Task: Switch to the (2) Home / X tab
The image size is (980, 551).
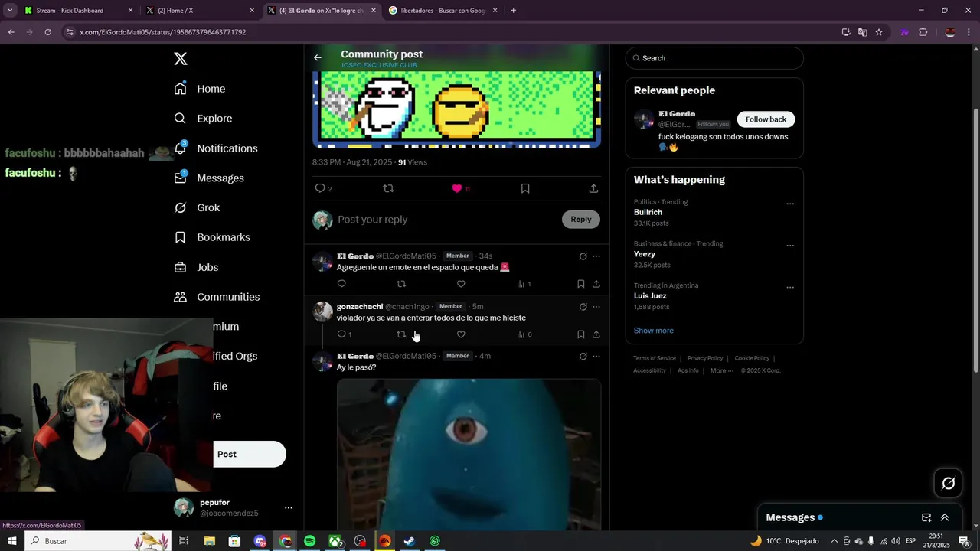Action: [x=201, y=11]
